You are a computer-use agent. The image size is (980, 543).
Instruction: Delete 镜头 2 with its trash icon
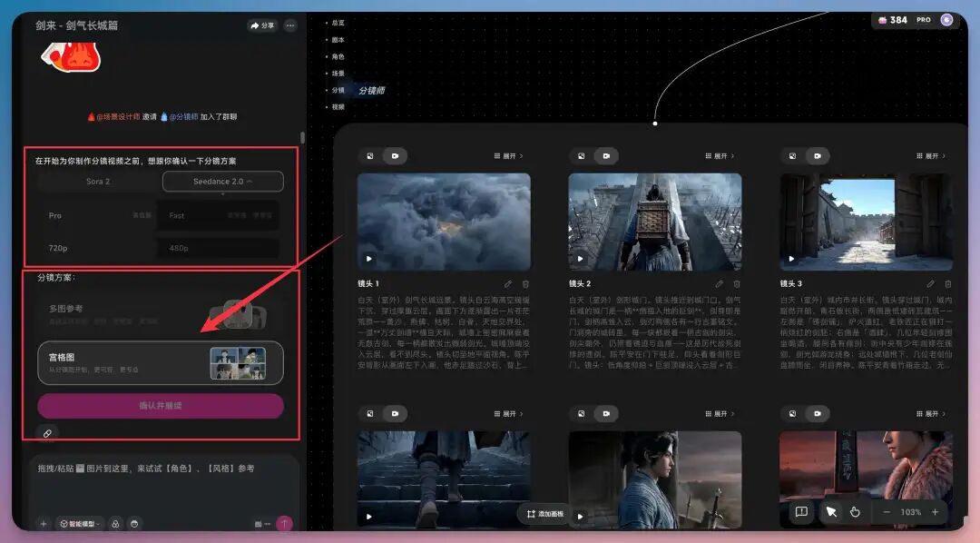coord(737,284)
